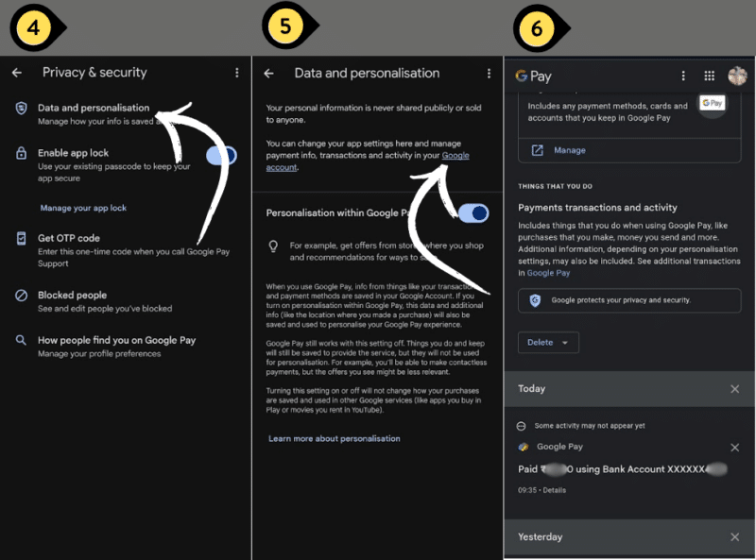
Task: Go back from Privacy & security screen
Action: tap(16, 73)
